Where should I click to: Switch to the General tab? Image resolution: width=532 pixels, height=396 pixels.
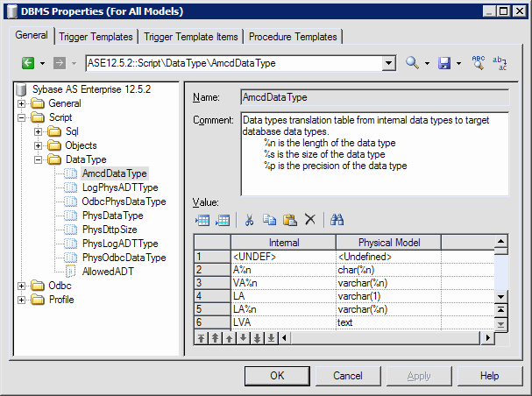pos(32,35)
